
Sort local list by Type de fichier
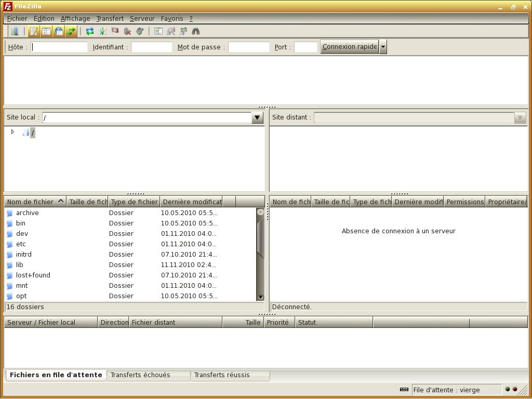tap(134, 202)
